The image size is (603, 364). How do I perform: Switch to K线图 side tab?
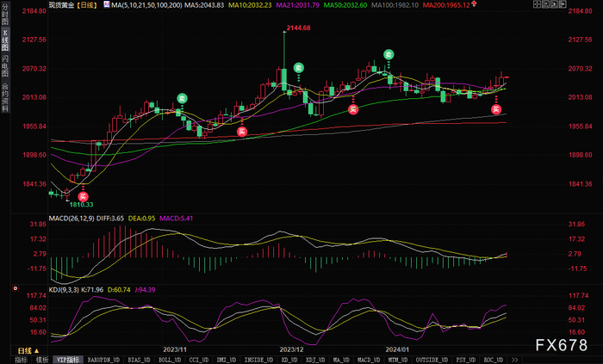pos(5,40)
